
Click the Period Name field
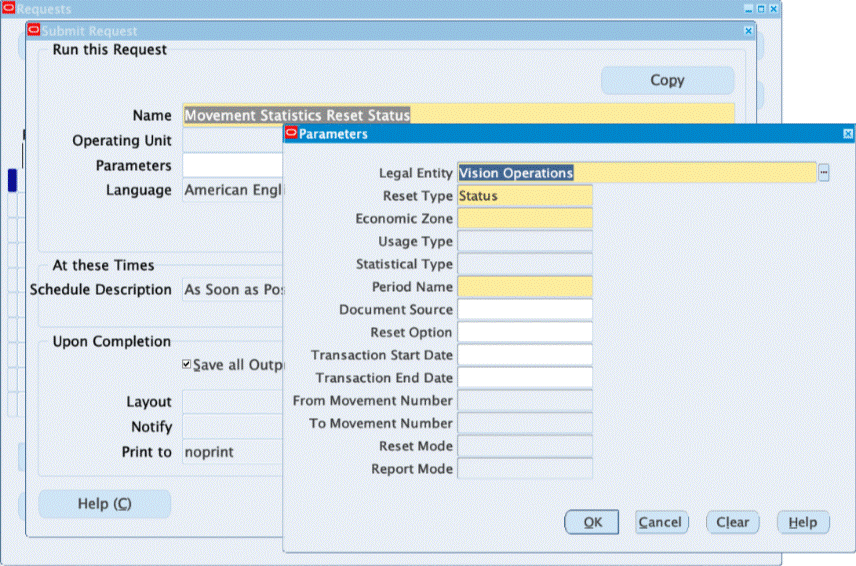coord(525,287)
